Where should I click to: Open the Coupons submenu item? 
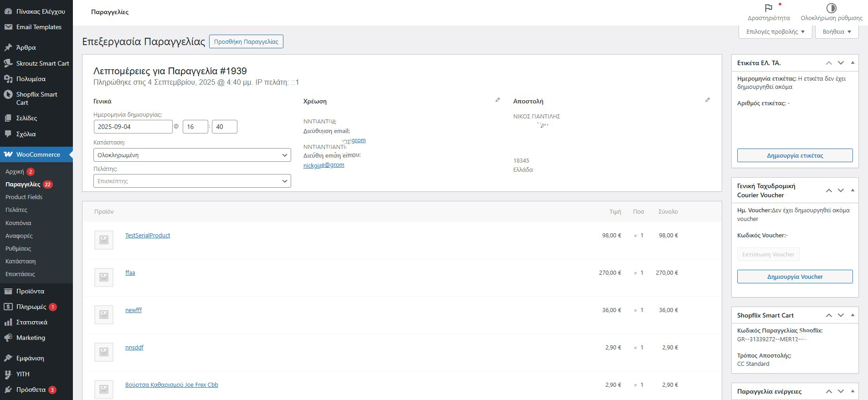[18, 223]
